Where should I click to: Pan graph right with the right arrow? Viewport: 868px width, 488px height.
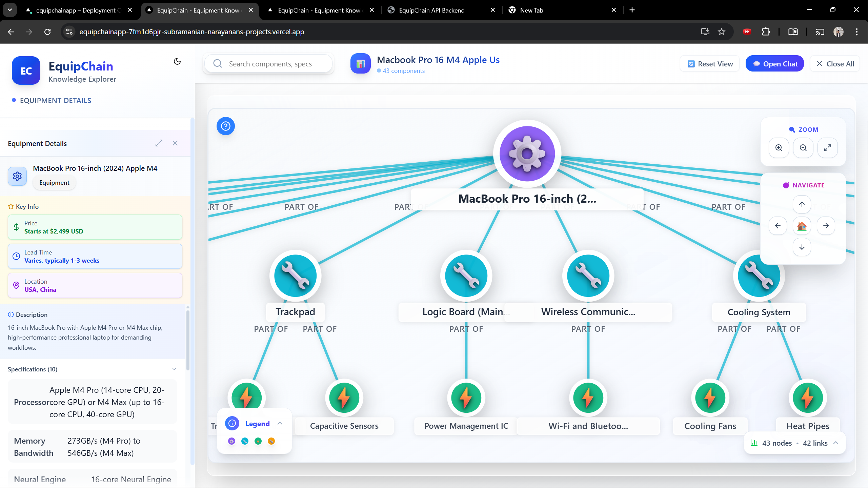click(x=826, y=226)
